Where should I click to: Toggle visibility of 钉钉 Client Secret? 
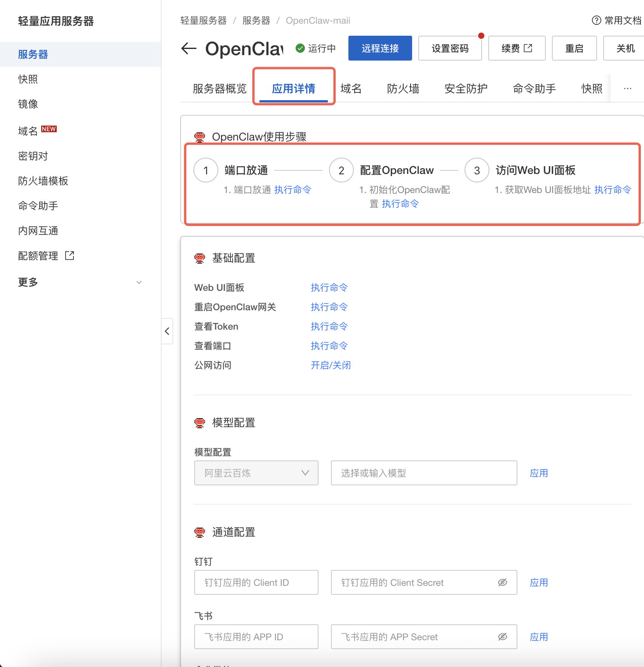tap(502, 582)
